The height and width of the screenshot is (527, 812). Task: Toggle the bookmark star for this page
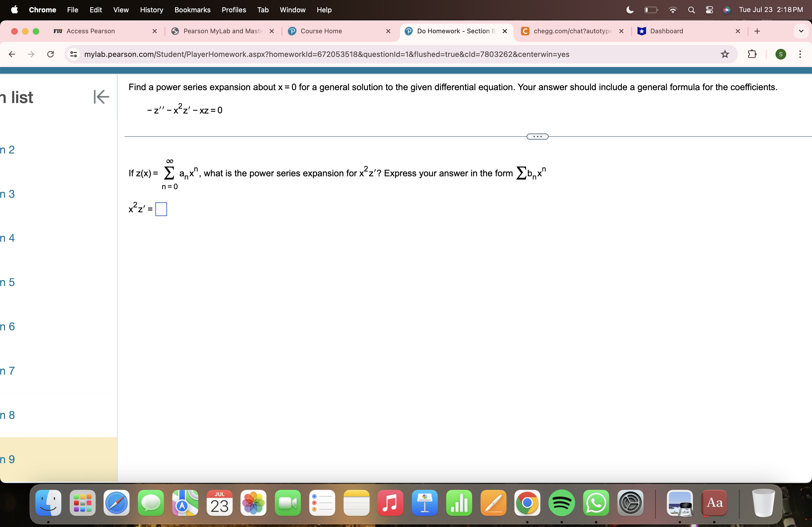point(725,54)
